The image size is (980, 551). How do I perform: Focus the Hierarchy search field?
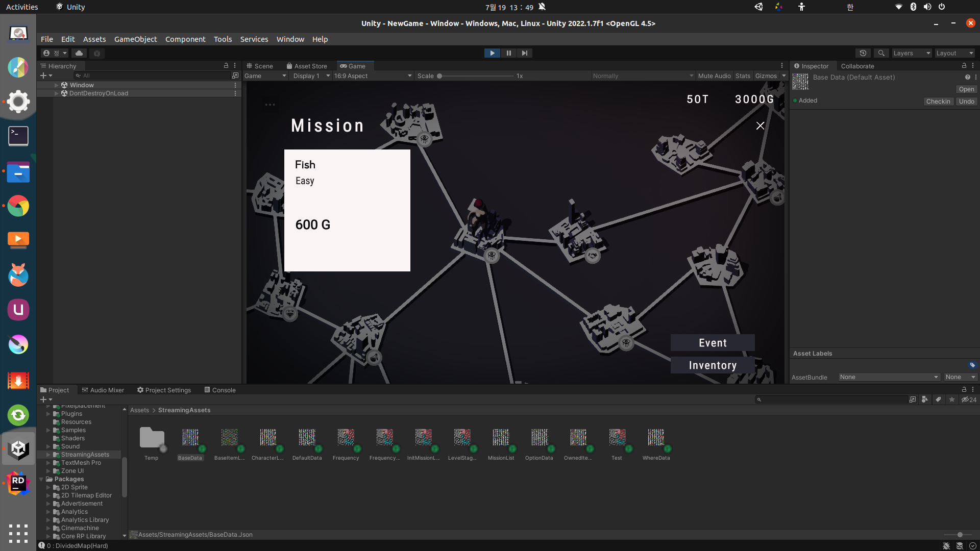(x=153, y=76)
